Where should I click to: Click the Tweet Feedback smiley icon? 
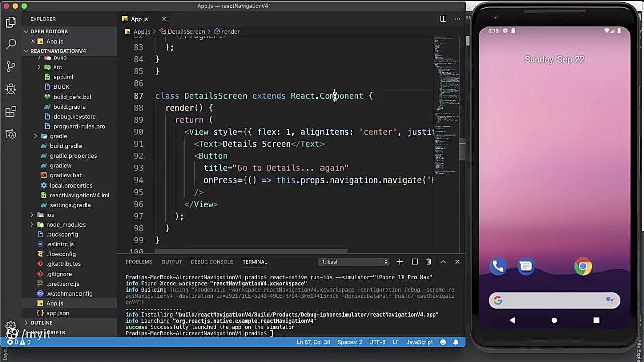443,342
